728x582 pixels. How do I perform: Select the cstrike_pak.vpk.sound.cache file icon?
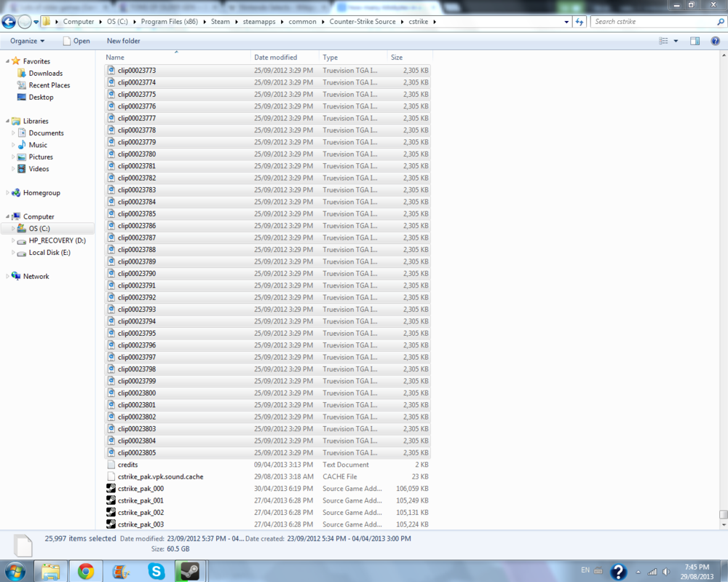(x=111, y=476)
